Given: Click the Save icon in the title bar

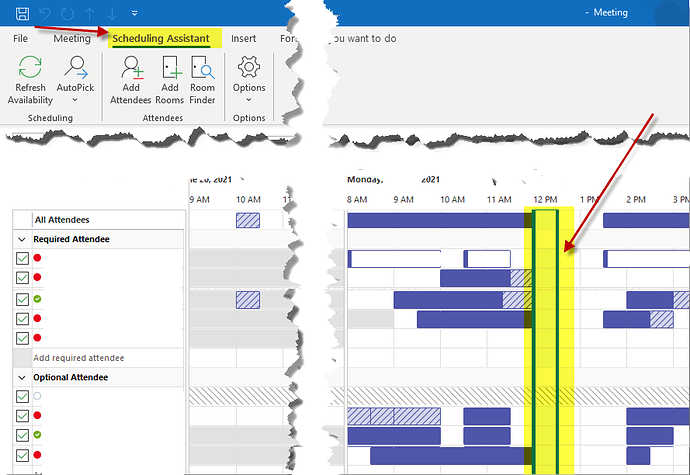Looking at the screenshot, I should click(x=21, y=12).
